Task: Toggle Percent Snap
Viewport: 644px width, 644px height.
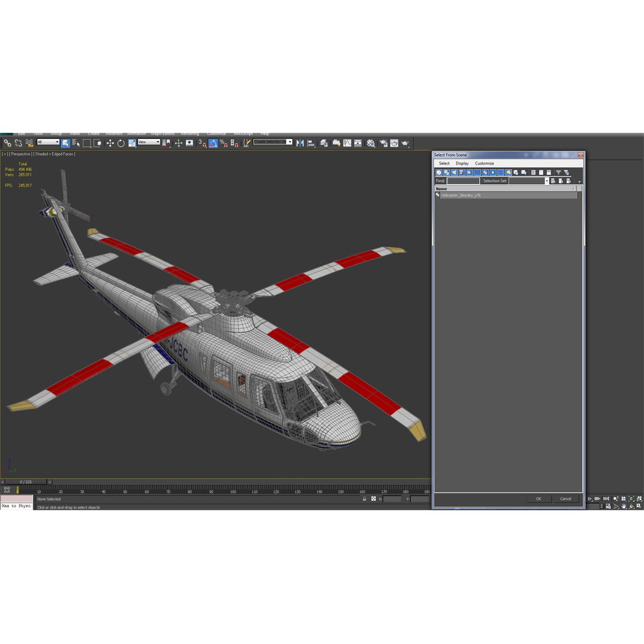Action: [x=224, y=143]
